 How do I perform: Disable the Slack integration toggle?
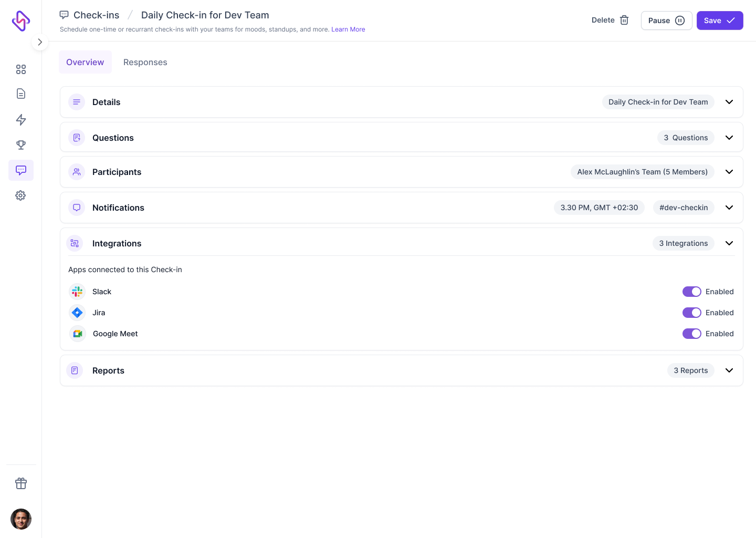click(x=691, y=292)
